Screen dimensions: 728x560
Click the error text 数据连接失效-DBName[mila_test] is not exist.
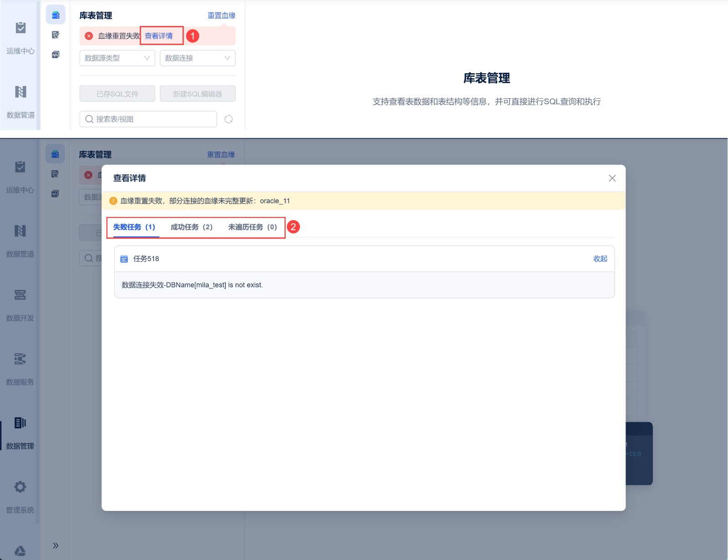tap(192, 285)
